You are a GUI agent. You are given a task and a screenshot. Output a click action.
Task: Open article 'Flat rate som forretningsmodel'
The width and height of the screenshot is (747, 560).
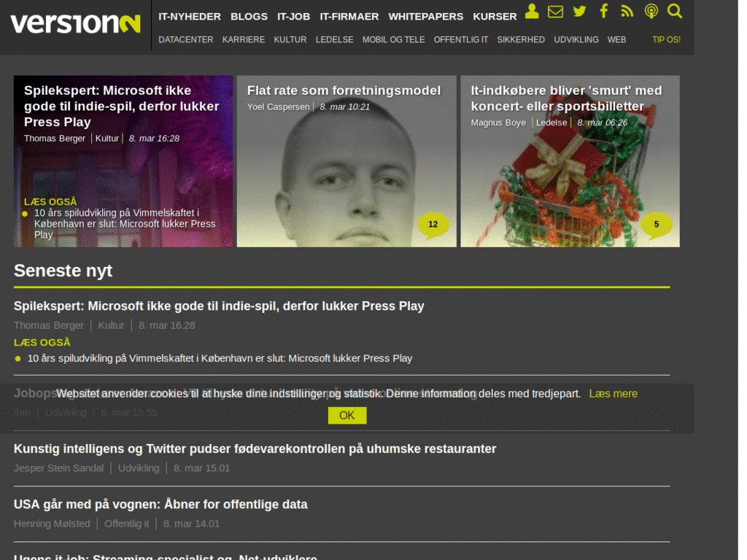344,90
